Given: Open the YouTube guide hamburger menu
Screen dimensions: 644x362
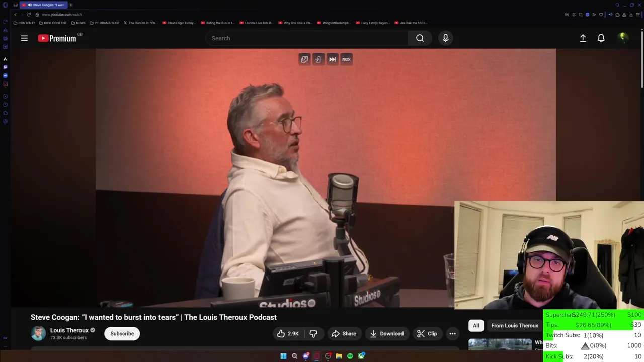Looking at the screenshot, I should coord(24,38).
